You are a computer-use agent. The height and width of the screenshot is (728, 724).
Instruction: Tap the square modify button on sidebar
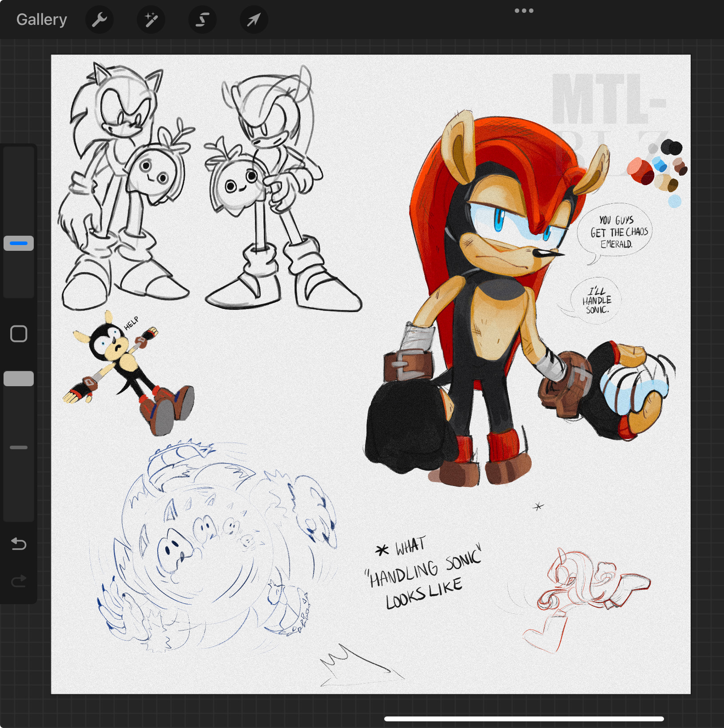(x=19, y=334)
